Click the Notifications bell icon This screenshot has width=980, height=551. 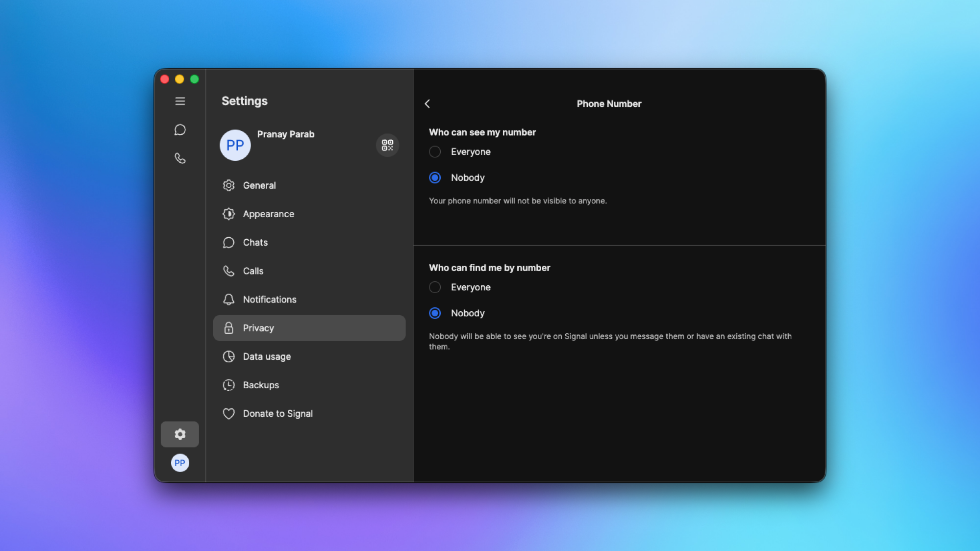point(228,299)
